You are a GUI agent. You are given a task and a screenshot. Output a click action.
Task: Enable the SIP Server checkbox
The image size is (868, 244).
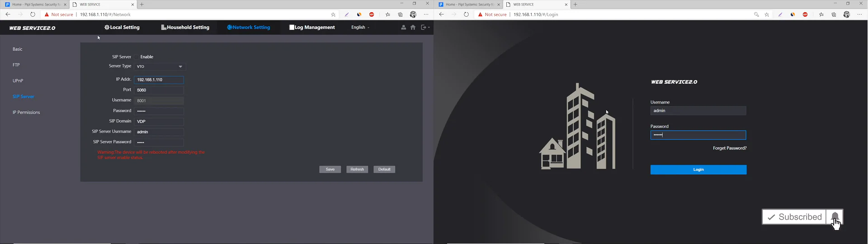137,57
